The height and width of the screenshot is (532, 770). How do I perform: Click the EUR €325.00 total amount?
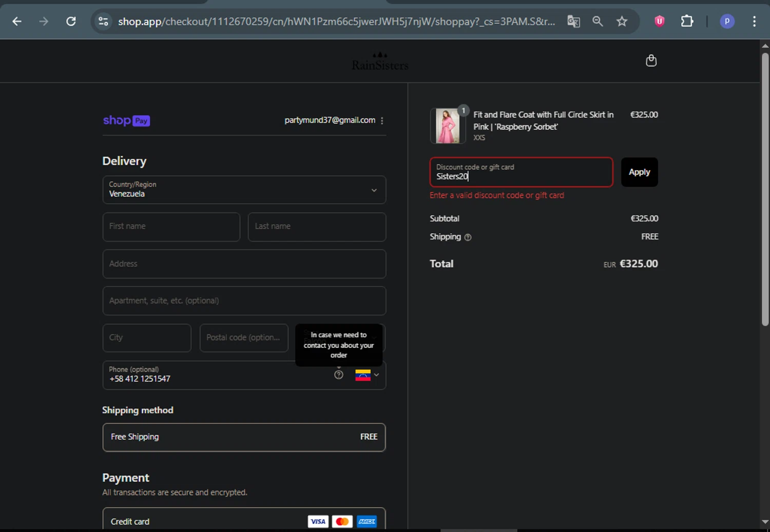631,264
